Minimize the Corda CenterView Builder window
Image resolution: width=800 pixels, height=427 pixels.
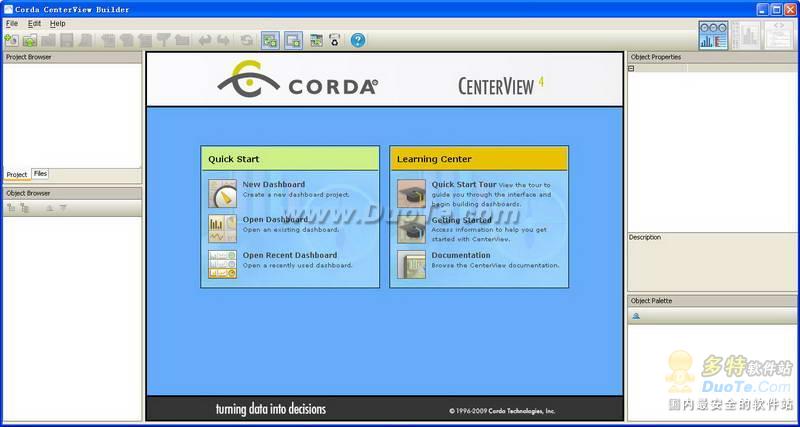point(762,9)
